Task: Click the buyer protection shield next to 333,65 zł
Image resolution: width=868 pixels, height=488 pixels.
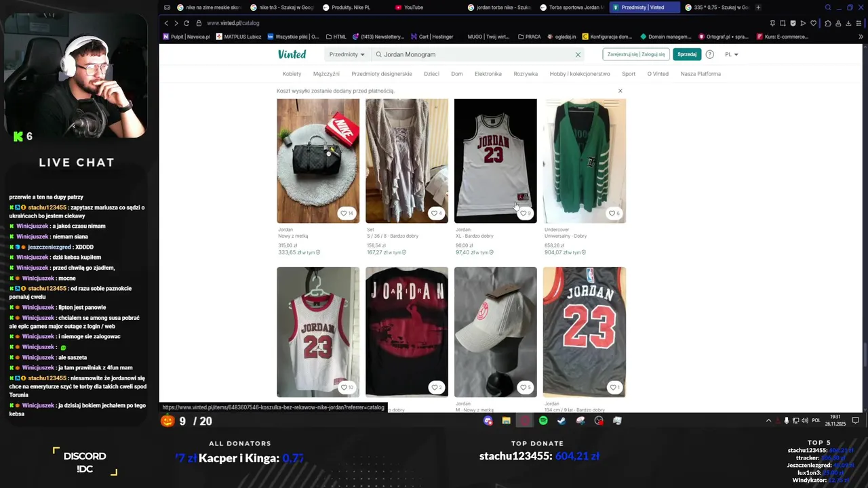Action: (318, 252)
